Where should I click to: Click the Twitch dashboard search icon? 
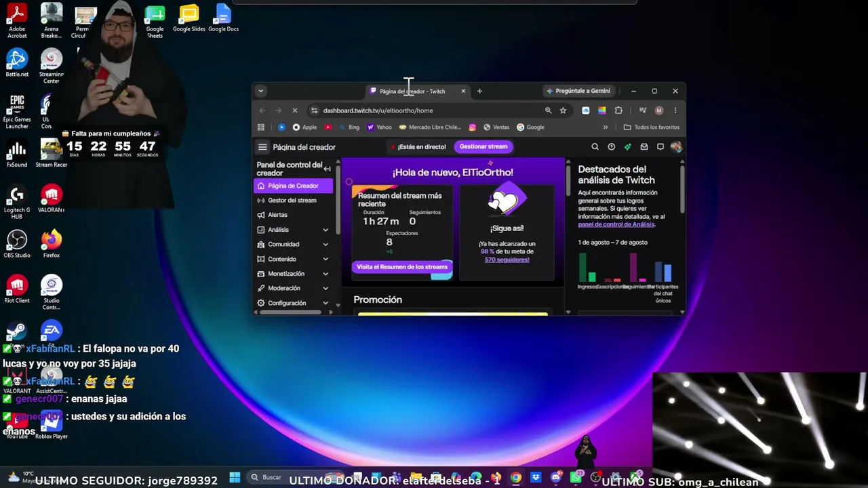[595, 147]
